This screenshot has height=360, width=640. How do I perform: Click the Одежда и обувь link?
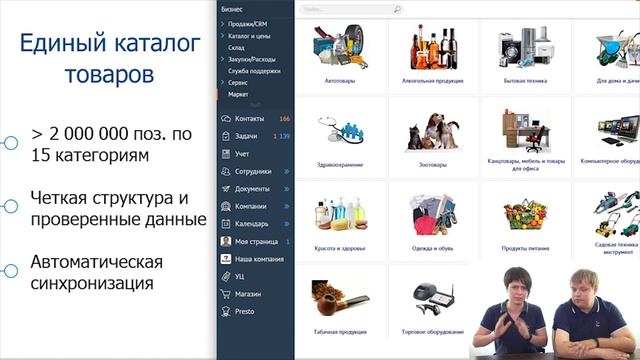433,248
